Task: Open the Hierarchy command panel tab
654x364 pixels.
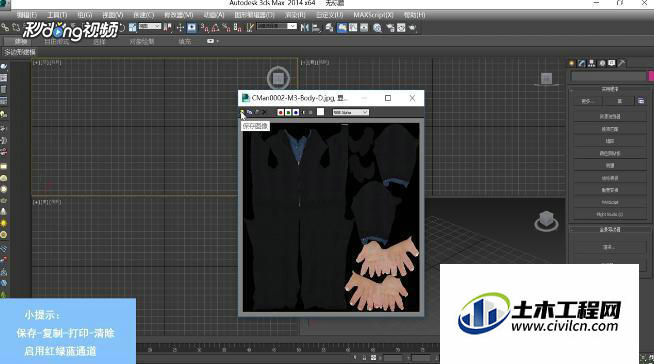Action: click(x=592, y=63)
